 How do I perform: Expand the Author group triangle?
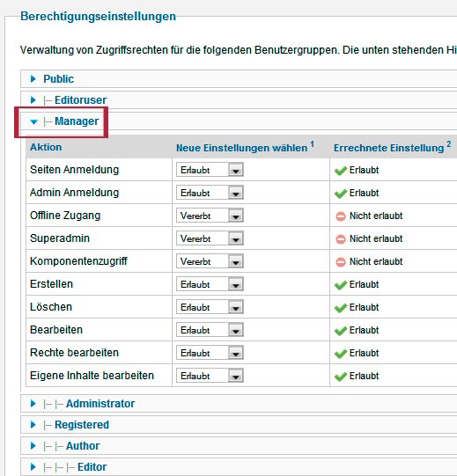click(33, 446)
